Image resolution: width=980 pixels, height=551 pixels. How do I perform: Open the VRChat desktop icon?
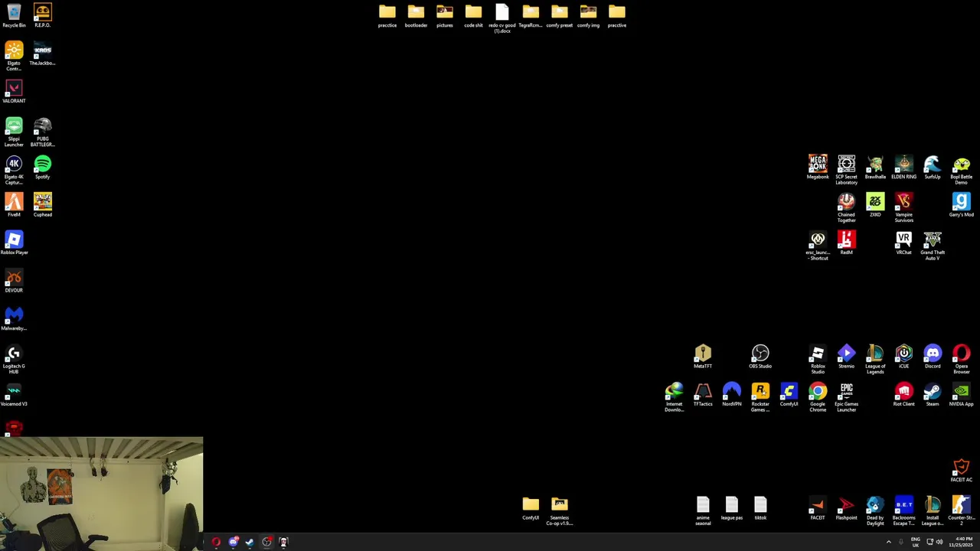904,243
